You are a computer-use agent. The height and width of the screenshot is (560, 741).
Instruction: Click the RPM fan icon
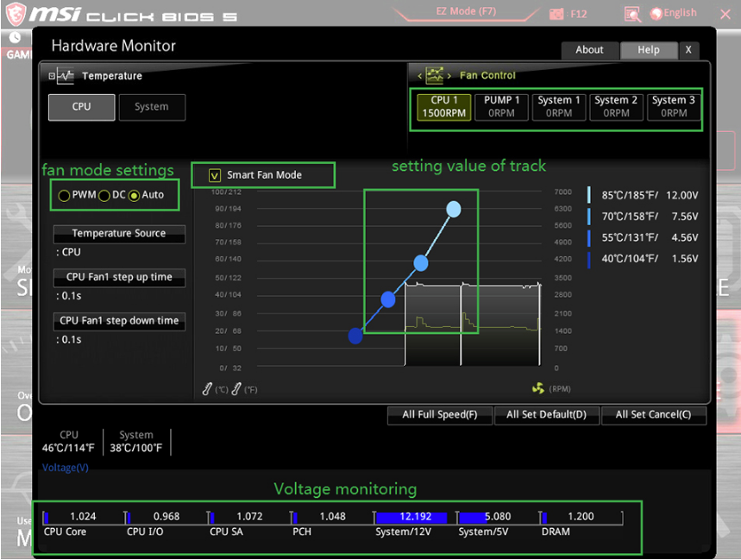(x=537, y=388)
